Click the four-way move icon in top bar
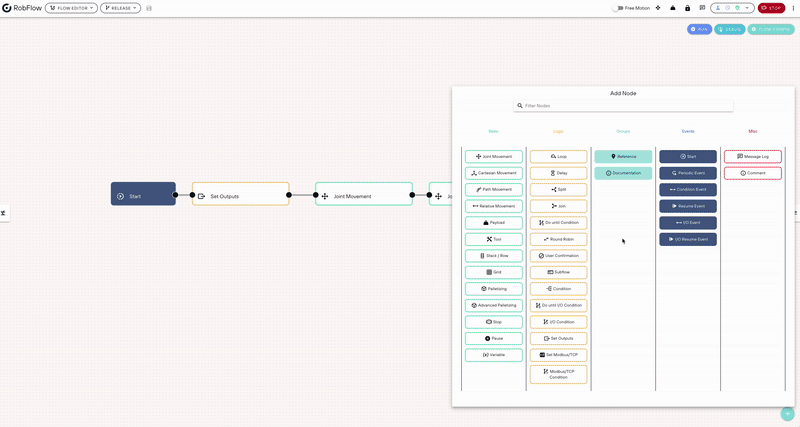 (x=658, y=8)
